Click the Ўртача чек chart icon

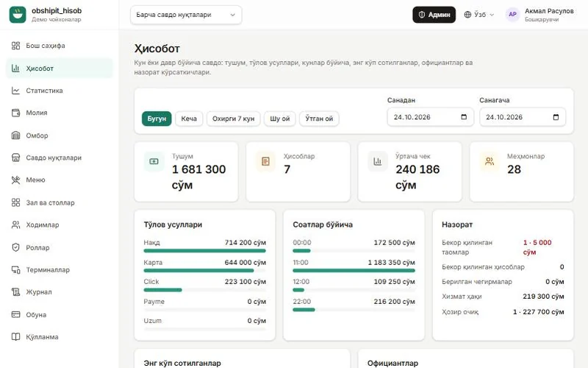(377, 161)
